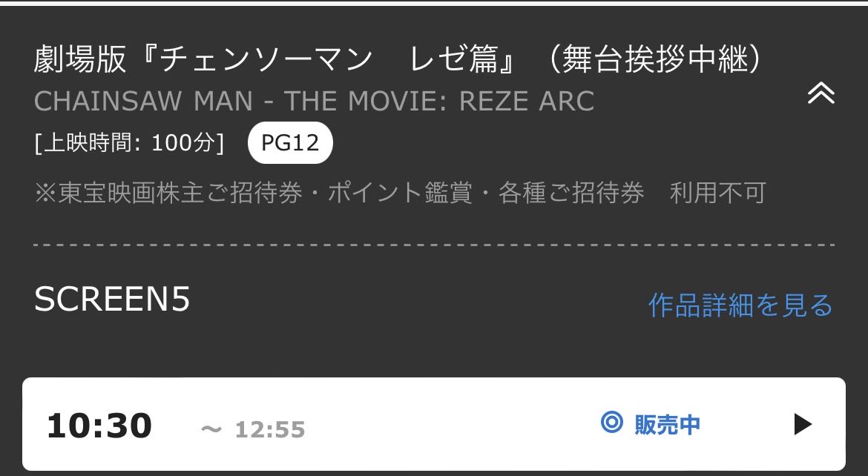Open the 作品詳細を見る link
The height and width of the screenshot is (476, 868).
tap(740, 305)
